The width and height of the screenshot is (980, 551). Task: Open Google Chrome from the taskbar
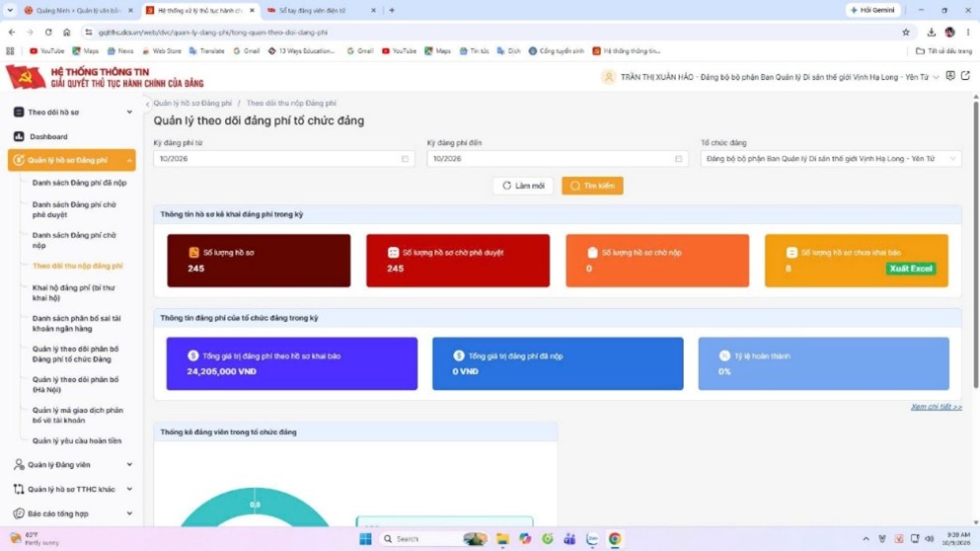615,538
